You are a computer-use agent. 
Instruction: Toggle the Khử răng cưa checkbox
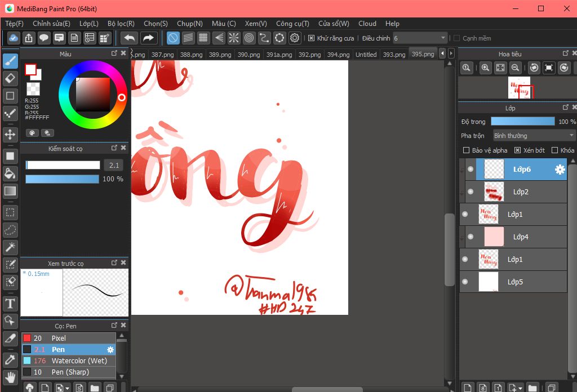(311, 38)
